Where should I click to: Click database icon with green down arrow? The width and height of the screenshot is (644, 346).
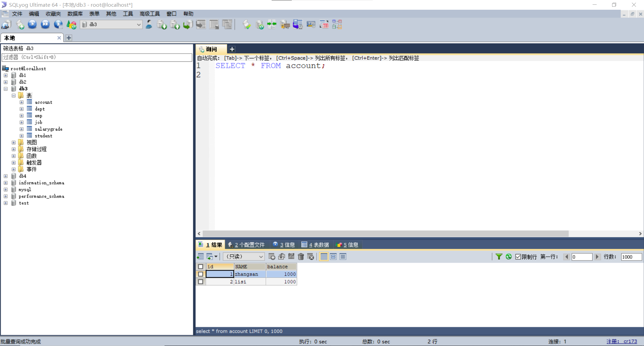pos(162,24)
